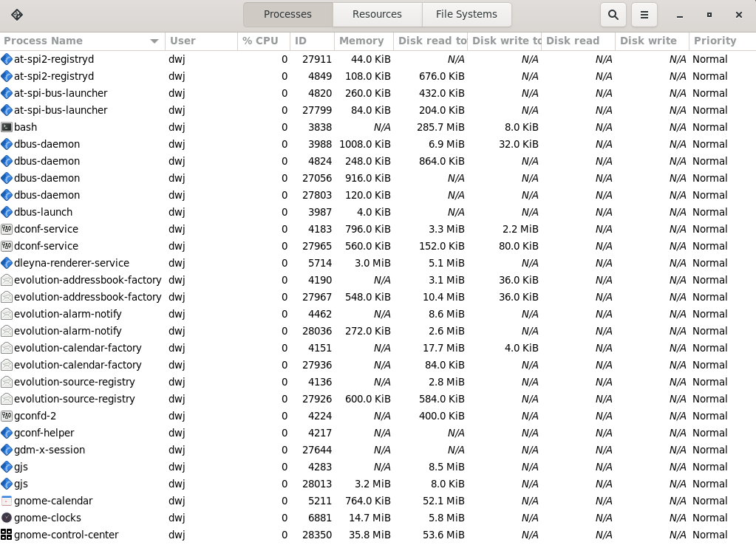
Task: Click the Process Name sort arrow
Action: click(154, 41)
